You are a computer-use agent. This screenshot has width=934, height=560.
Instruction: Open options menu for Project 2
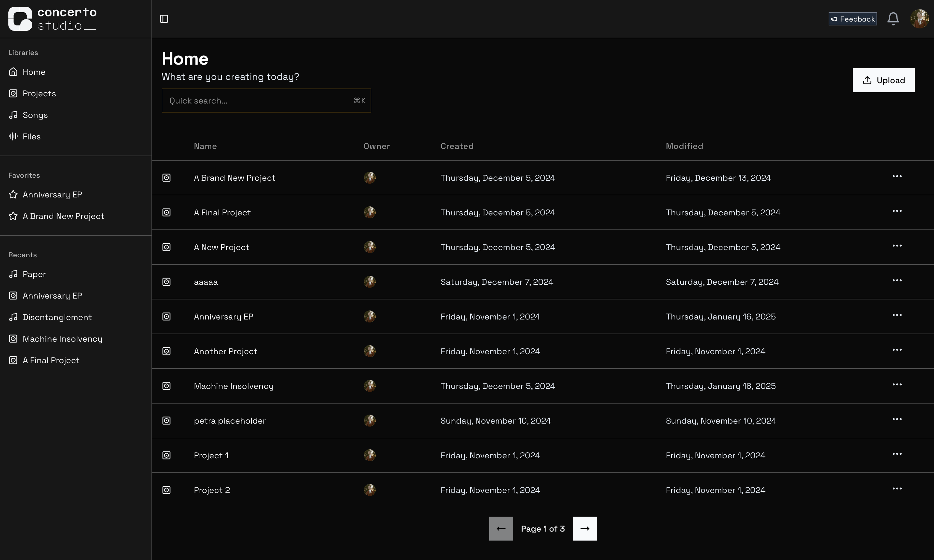[897, 489]
